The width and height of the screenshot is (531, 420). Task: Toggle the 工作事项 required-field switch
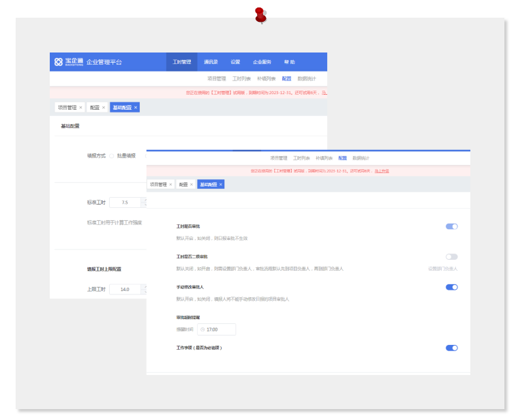451,348
